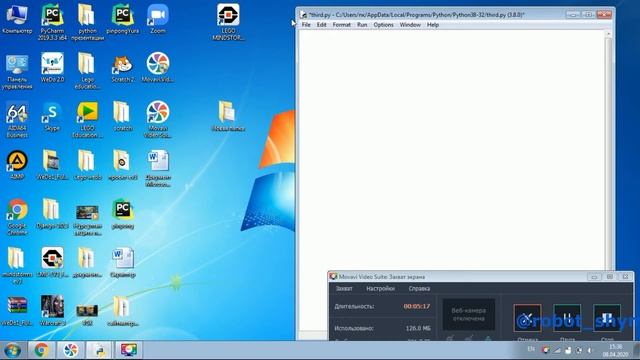The image size is (640, 360).
Task: Open Chrome from the taskbar
Action: point(41,350)
